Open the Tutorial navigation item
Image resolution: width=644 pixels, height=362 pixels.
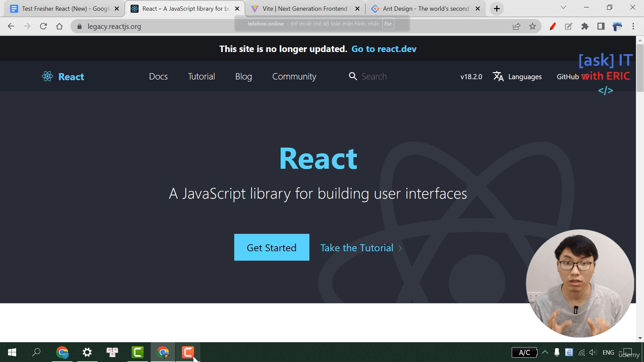pyautogui.click(x=201, y=76)
